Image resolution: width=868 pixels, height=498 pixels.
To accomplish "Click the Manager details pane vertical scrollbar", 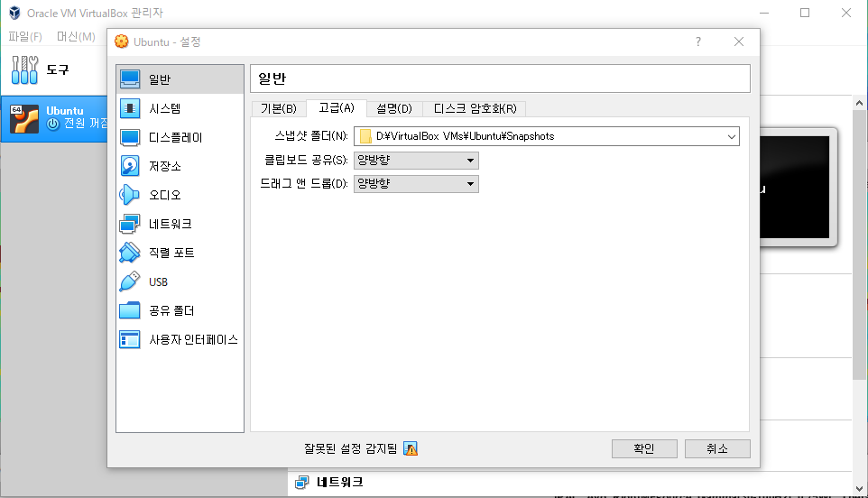I will point(859,244).
